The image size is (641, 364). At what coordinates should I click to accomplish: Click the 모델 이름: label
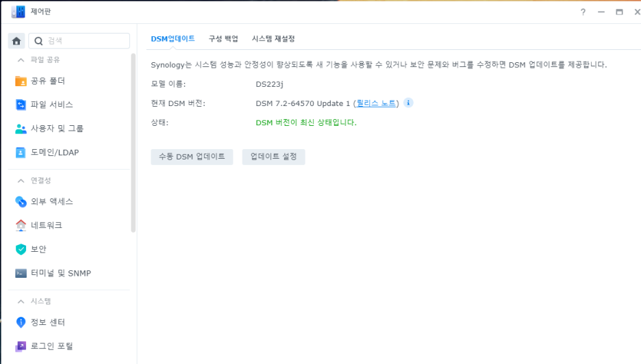[x=168, y=84]
